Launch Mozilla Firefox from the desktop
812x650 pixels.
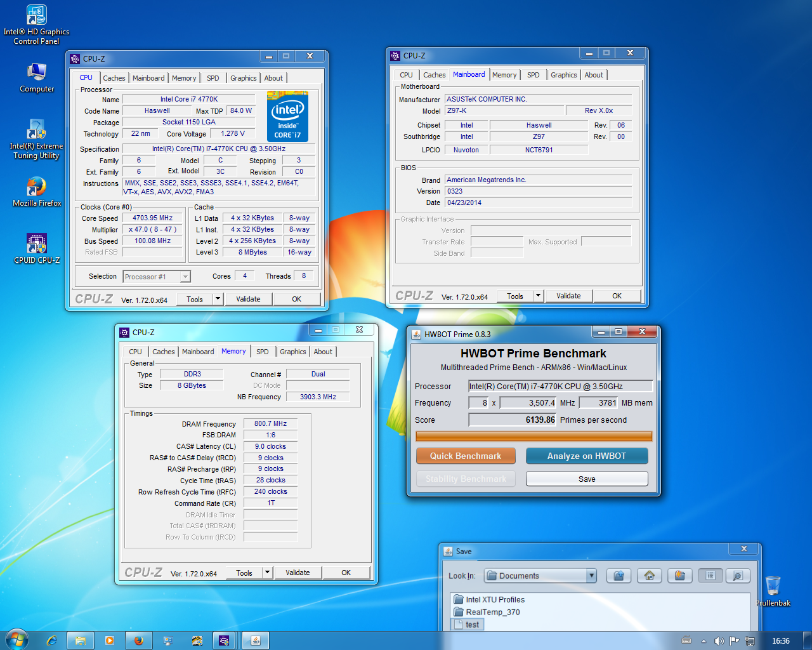(37, 192)
